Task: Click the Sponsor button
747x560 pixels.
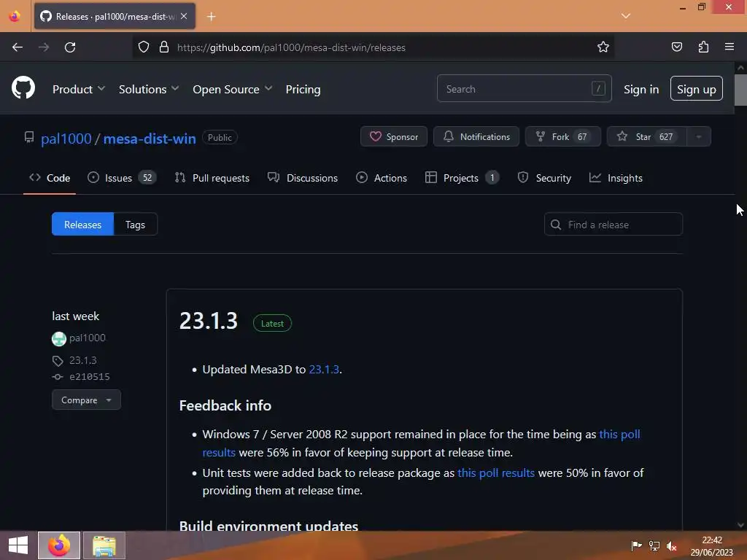Action: point(393,136)
